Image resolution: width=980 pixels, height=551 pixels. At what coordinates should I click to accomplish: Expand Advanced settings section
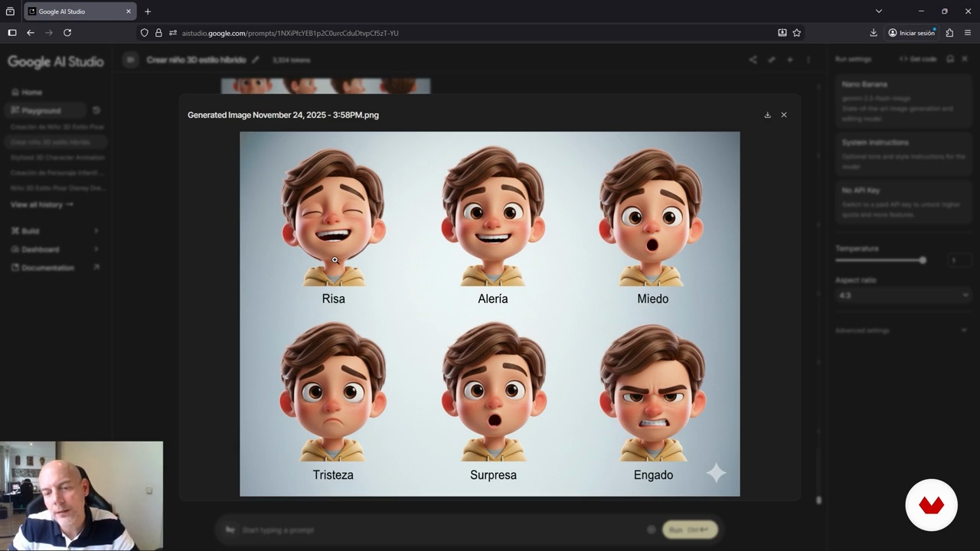click(902, 331)
